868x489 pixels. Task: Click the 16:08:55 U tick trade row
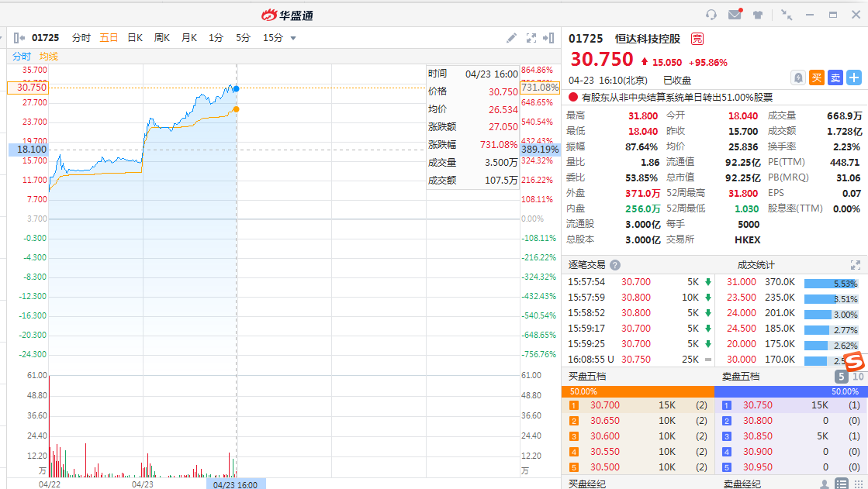click(x=638, y=360)
